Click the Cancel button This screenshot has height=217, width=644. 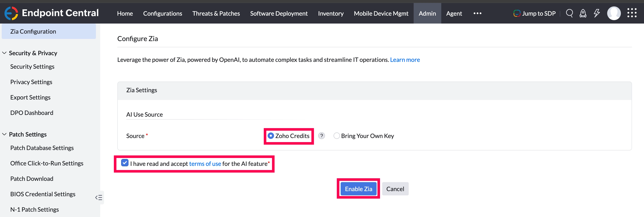(395, 189)
